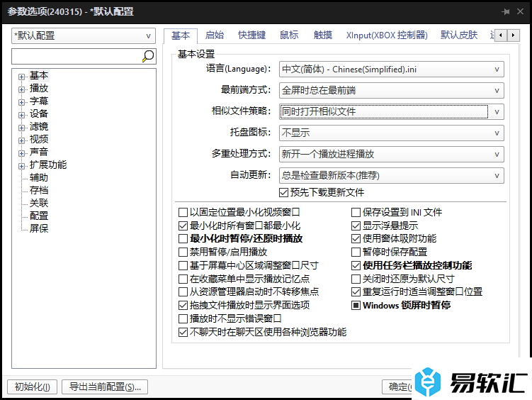Click the pin icon in title bar
Viewport: 532px width, 400px height.
[x=506, y=11]
